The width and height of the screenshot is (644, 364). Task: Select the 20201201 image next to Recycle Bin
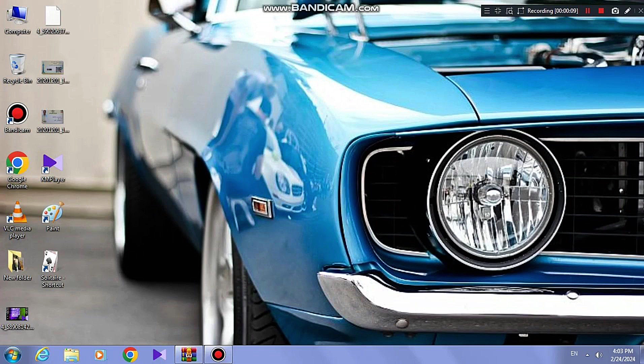coord(53,72)
